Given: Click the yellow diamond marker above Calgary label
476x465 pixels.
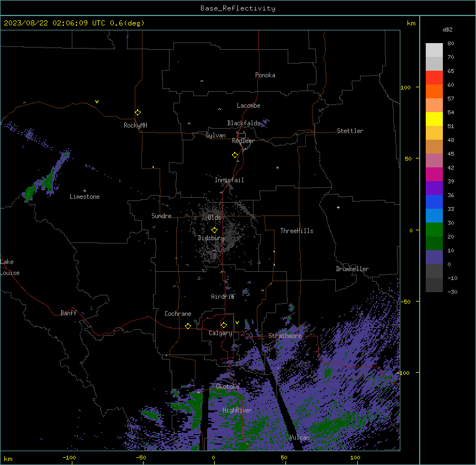Looking at the screenshot, I should (x=224, y=325).
